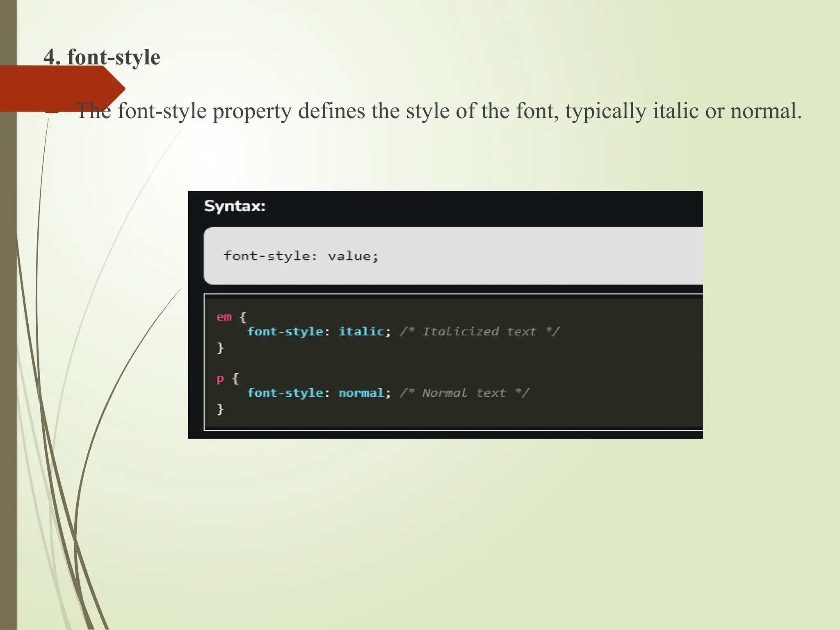Click the 'Syntax:' label in the code image
The image size is (840, 630).
point(235,206)
